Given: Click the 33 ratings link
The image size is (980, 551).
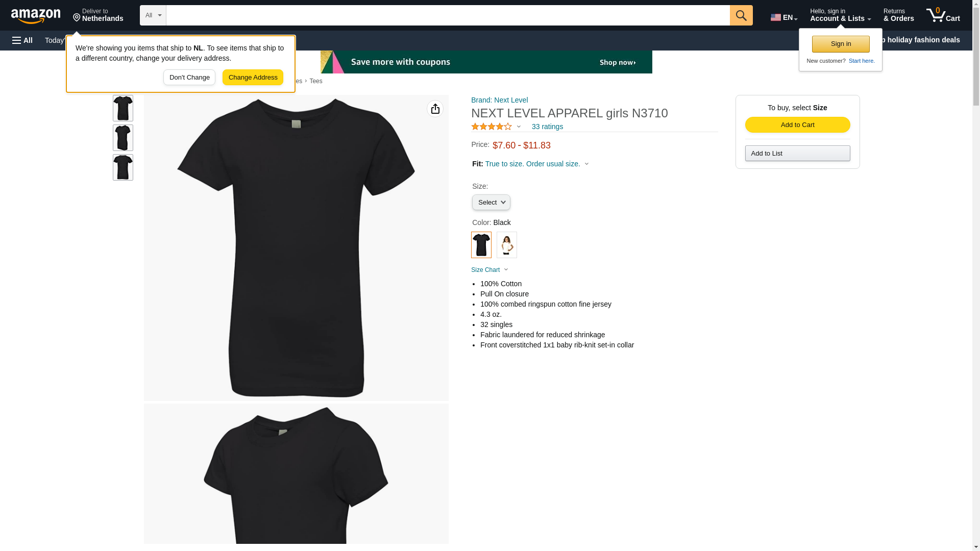Looking at the screenshot, I should click(547, 127).
